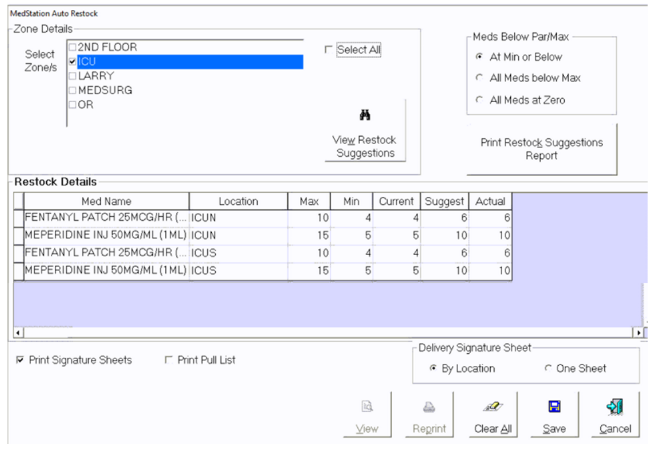Click the Cancel exit door icon
Screen dimensions: 655x452
coord(615,406)
